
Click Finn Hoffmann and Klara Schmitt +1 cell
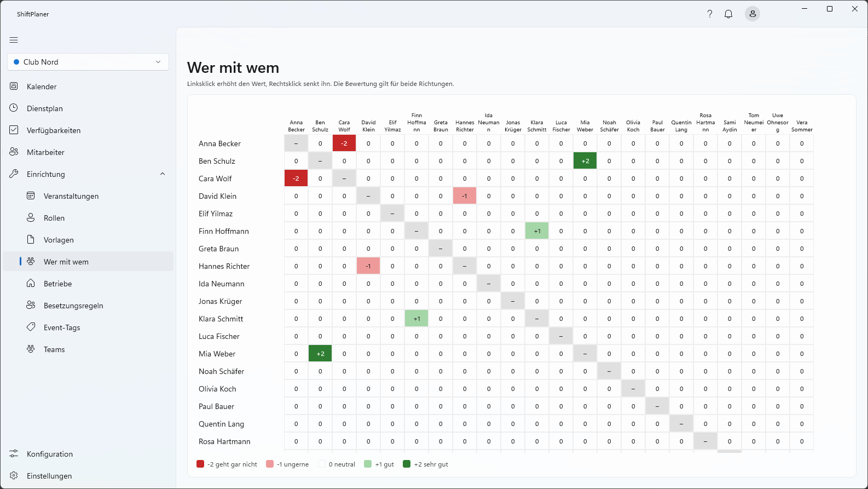pos(537,231)
